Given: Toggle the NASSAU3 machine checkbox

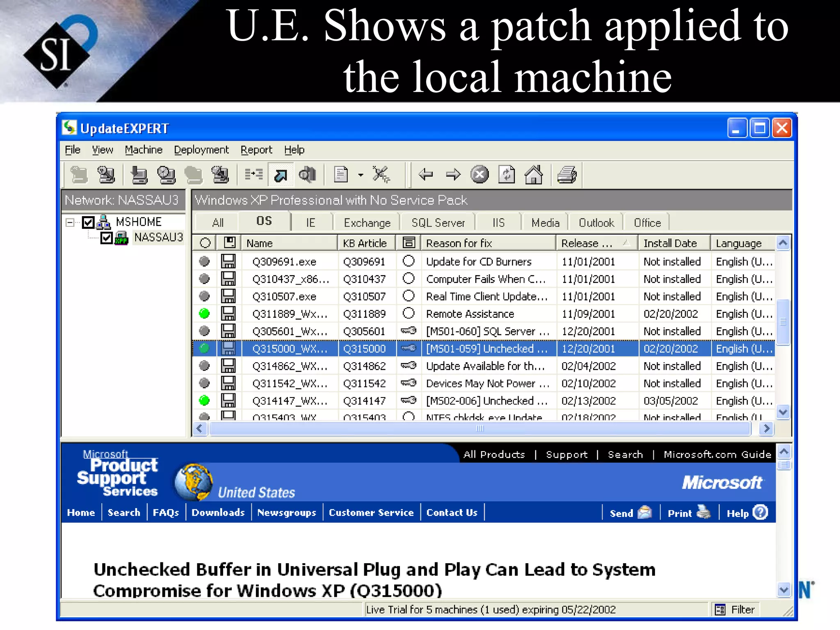Looking at the screenshot, I should 107,238.
